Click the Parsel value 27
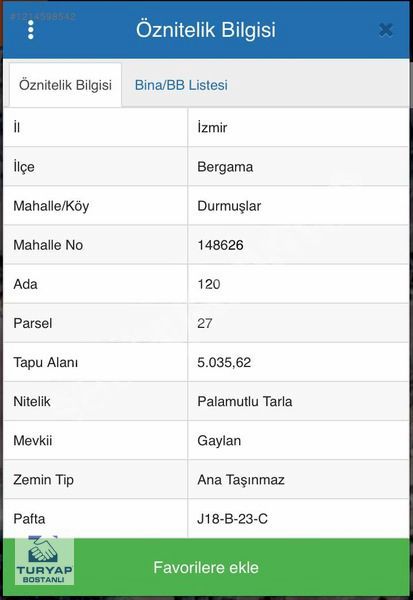The image size is (413, 600). click(x=204, y=323)
